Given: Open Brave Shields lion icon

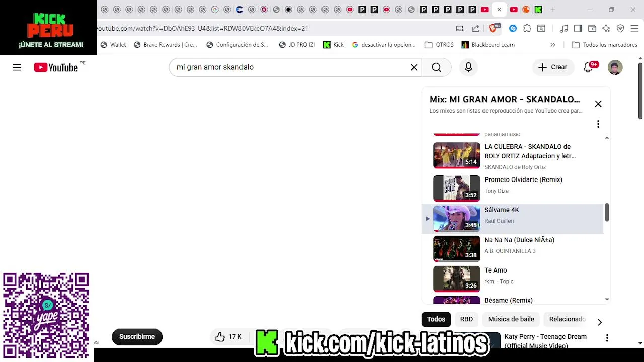Looking at the screenshot, I should tap(493, 28).
